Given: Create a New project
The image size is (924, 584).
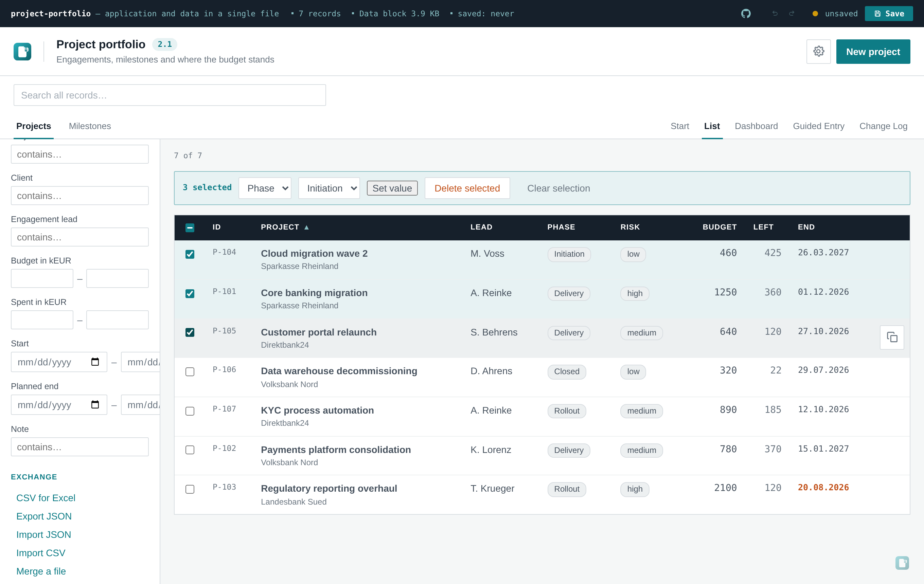Looking at the screenshot, I should click(873, 51).
